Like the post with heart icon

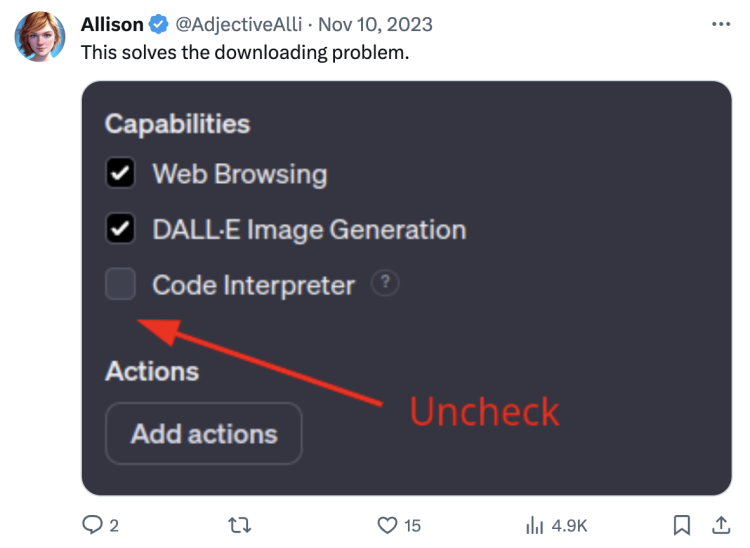click(x=387, y=524)
